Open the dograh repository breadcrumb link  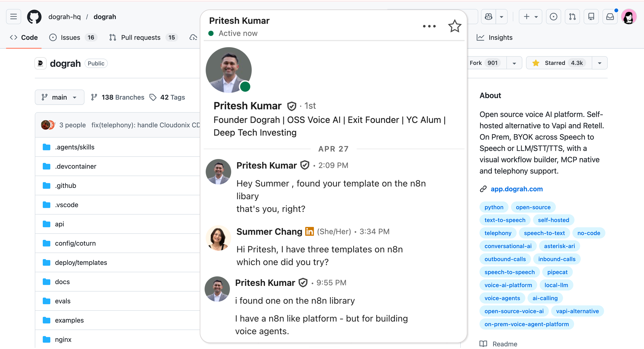[x=105, y=17]
